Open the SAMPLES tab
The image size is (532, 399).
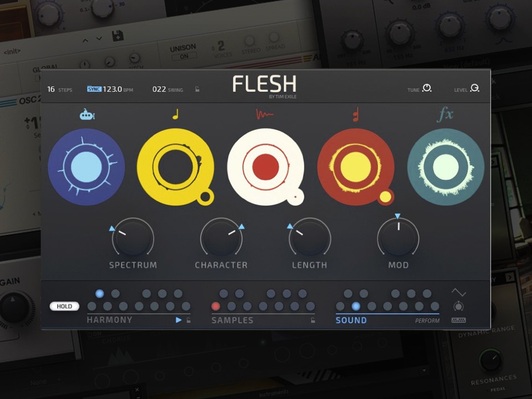[x=232, y=320]
